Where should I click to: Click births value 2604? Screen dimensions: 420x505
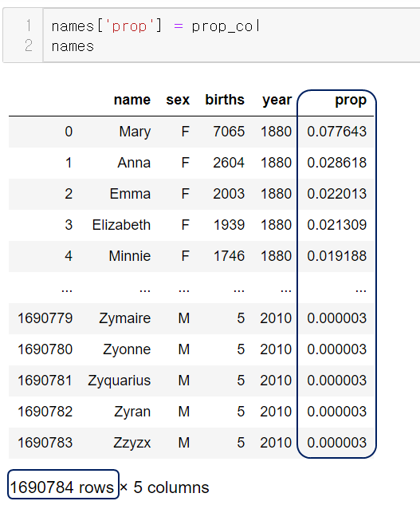[x=229, y=163]
